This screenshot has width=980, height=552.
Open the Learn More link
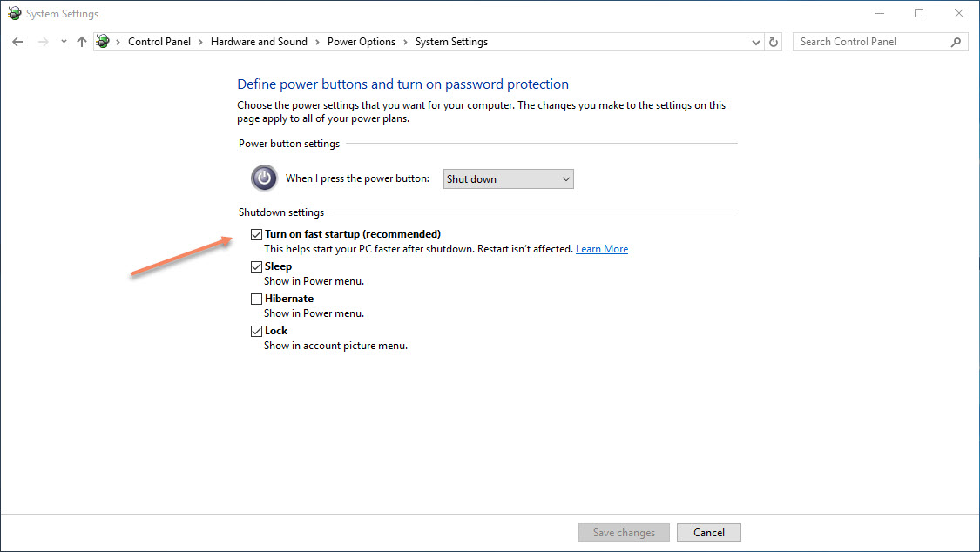[601, 248]
